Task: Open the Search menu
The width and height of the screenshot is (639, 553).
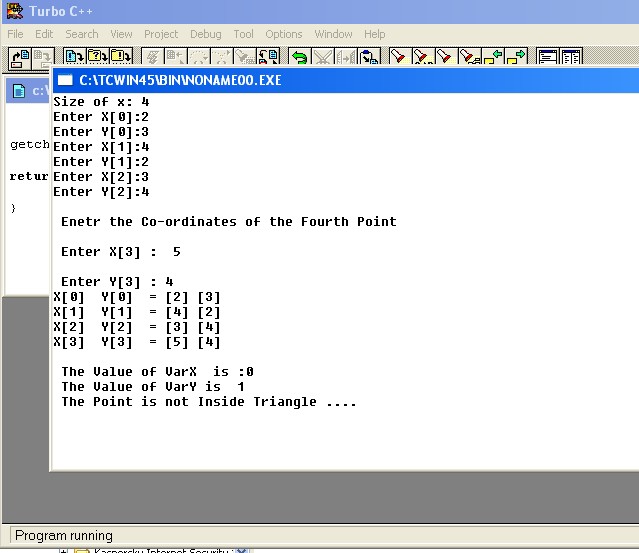Action: 82,34
